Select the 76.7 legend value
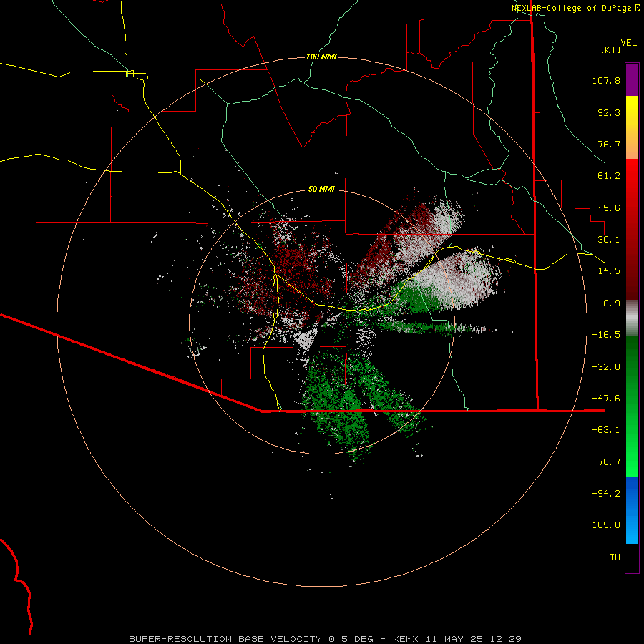 coord(609,144)
